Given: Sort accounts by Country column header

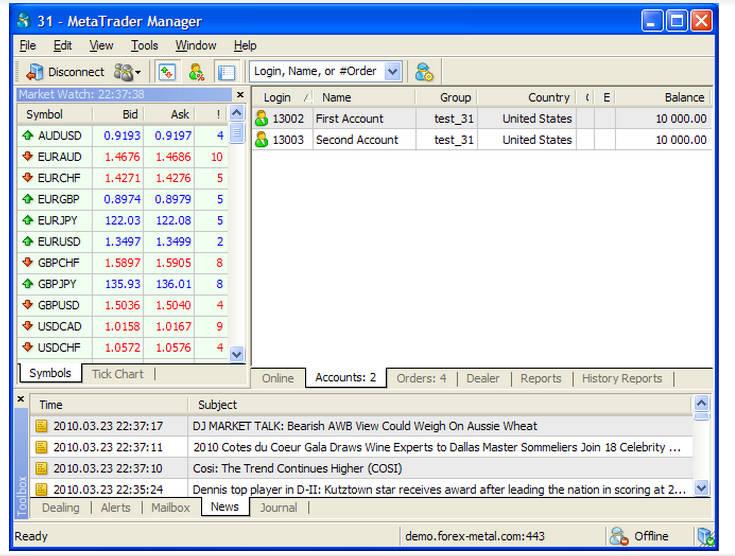Looking at the screenshot, I should [x=527, y=98].
